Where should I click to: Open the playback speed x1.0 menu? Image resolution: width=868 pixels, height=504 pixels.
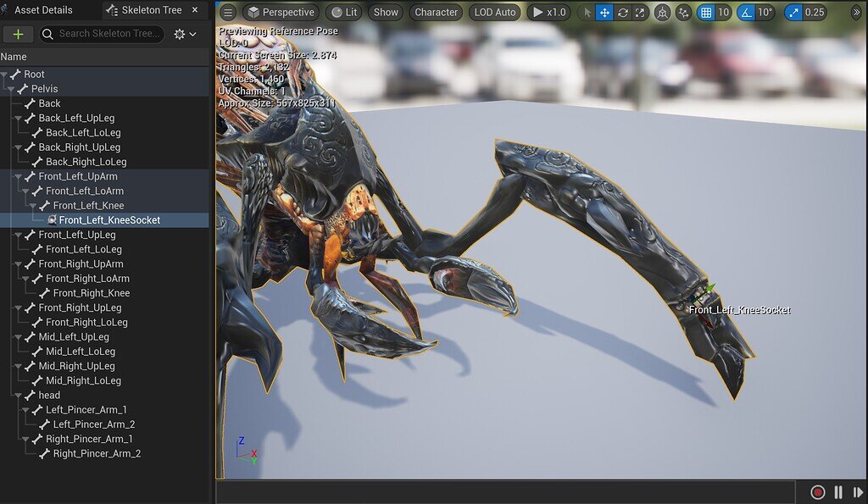(549, 12)
